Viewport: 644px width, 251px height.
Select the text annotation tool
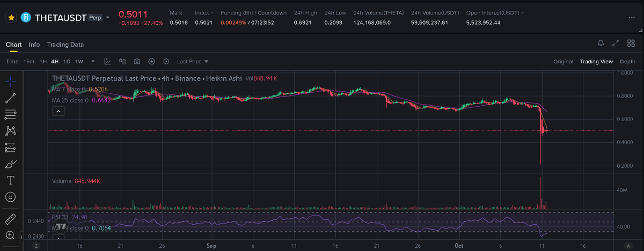pos(10,180)
